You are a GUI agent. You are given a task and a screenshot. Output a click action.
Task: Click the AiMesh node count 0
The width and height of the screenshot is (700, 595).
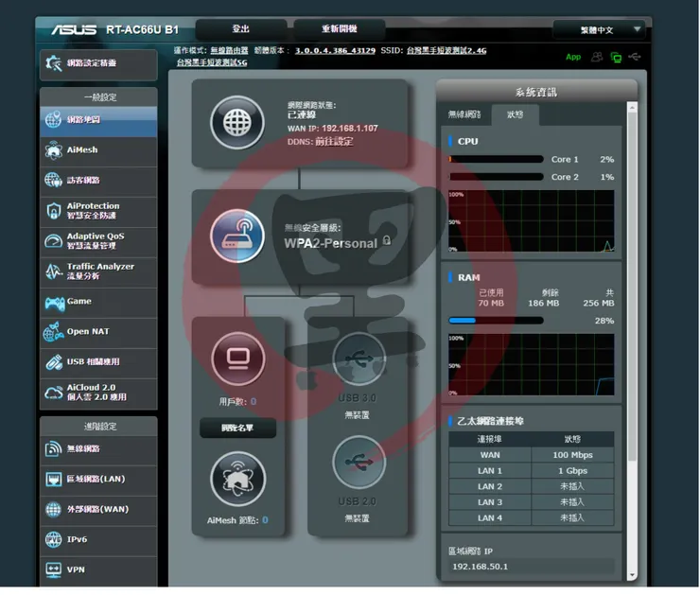265,520
